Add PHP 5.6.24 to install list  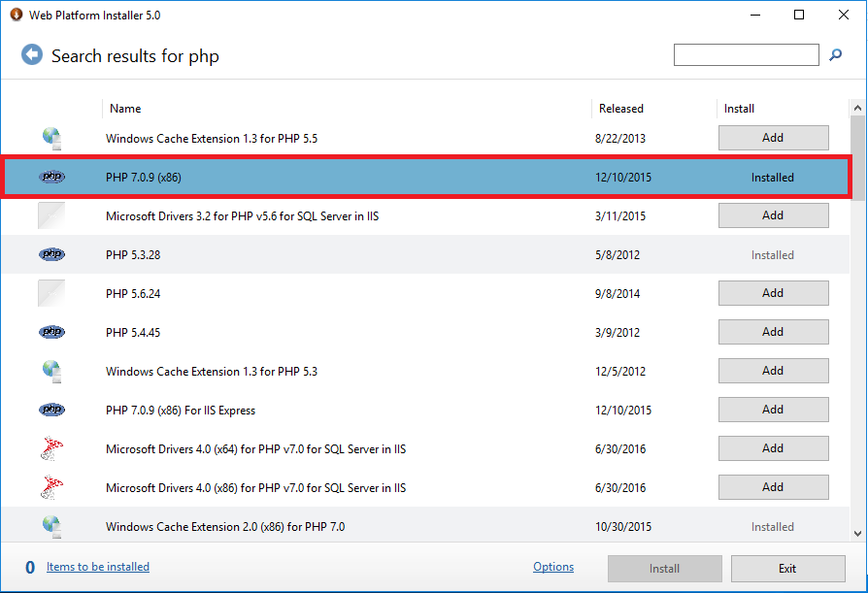[x=773, y=293]
